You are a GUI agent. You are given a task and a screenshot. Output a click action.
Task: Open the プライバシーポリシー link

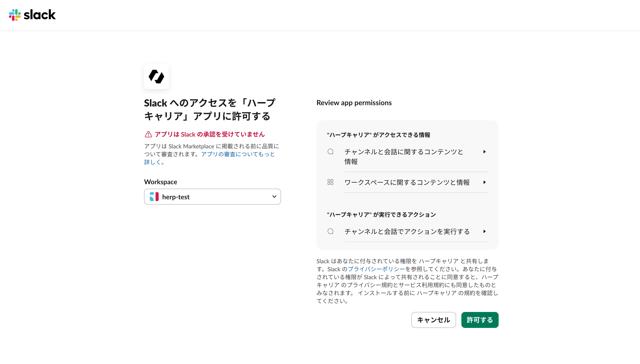tap(376, 269)
